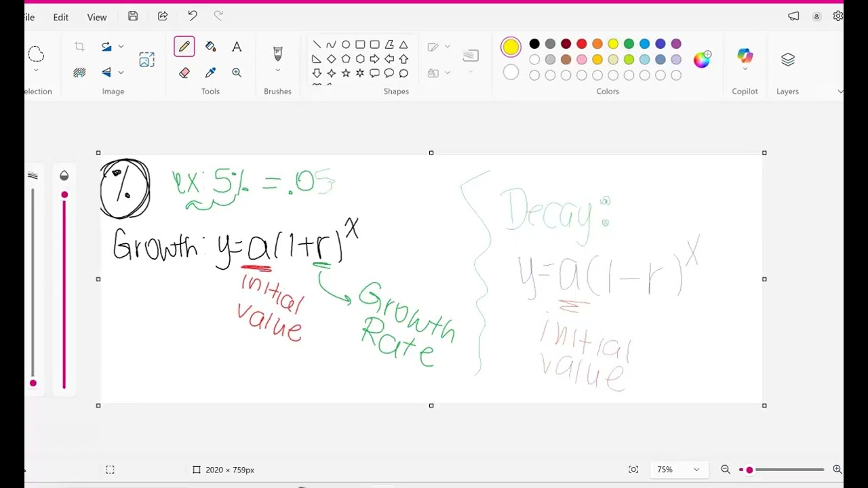Open the Layers panel
The width and height of the screenshot is (868, 488).
tap(787, 60)
